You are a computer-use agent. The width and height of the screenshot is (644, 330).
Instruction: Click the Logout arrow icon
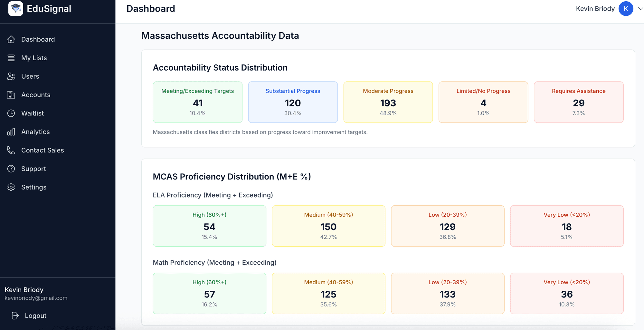tap(15, 315)
